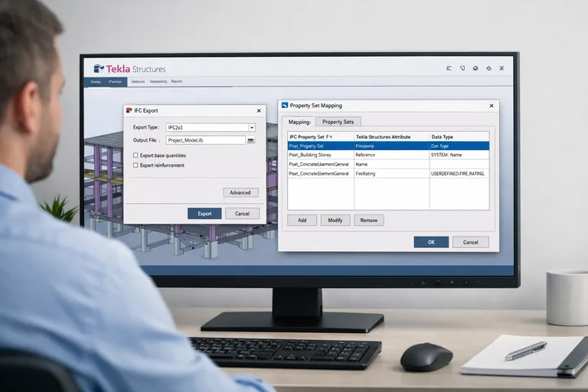Screen dimensions: 588x392
Task: Select the Pset_Property Set row
Action: 388,146
